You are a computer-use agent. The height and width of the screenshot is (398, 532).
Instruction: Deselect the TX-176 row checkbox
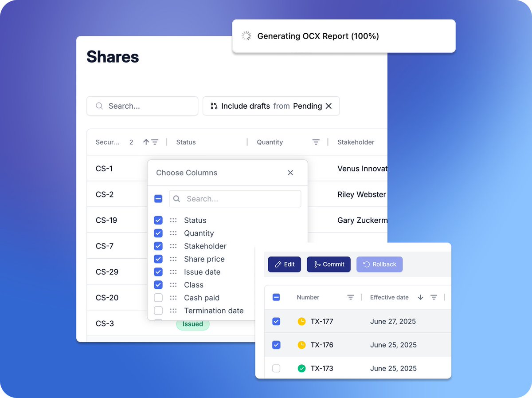pyautogui.click(x=276, y=345)
